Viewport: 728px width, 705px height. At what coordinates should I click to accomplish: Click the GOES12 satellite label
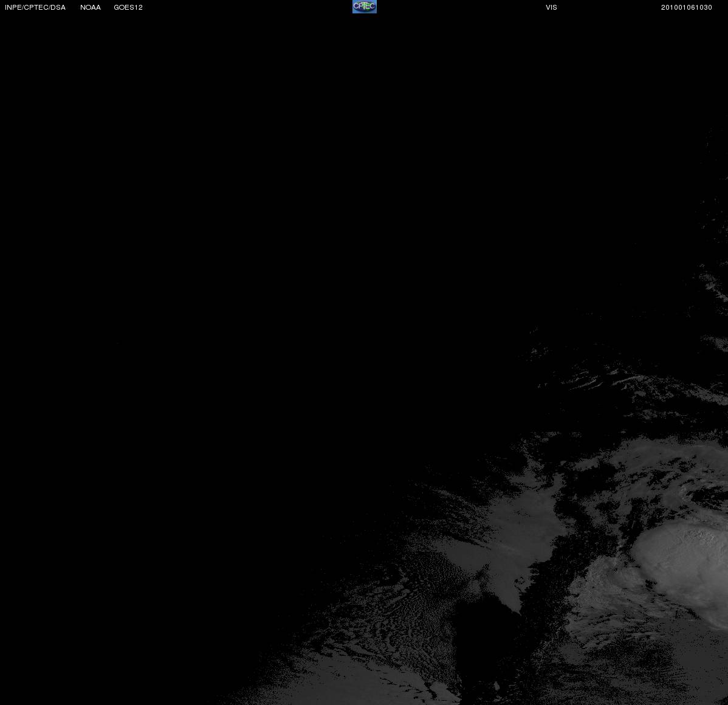[x=128, y=7]
